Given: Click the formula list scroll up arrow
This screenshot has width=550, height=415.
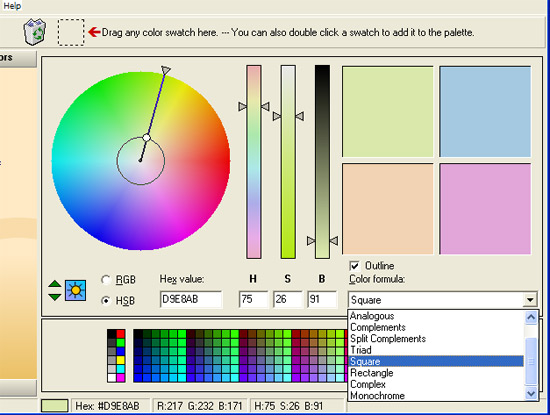Looking at the screenshot, I should (531, 317).
